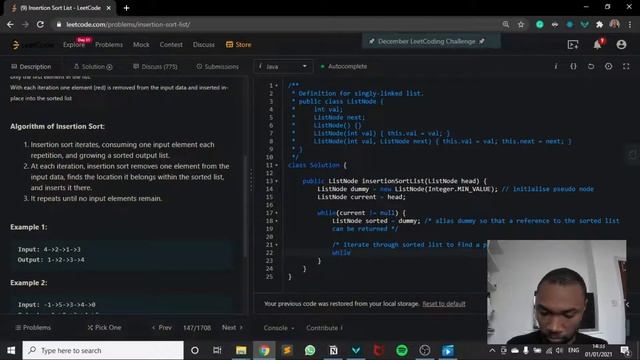Image resolution: width=640 pixels, height=360 pixels.
Task: Format code with braces icon
Action: click(x=573, y=66)
